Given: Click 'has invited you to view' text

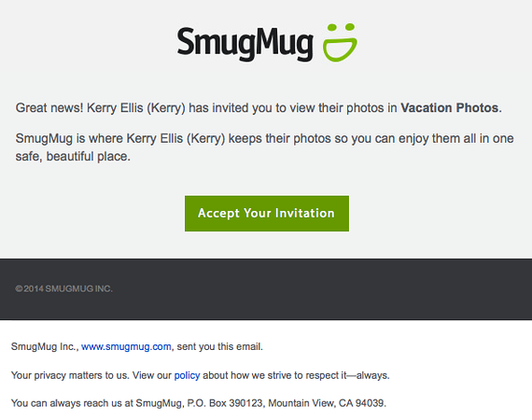Looking at the screenshot, I should (x=247, y=108).
